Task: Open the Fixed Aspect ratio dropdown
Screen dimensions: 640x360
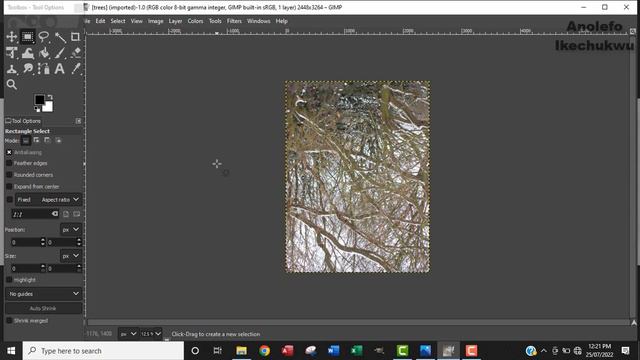Action: (48, 200)
